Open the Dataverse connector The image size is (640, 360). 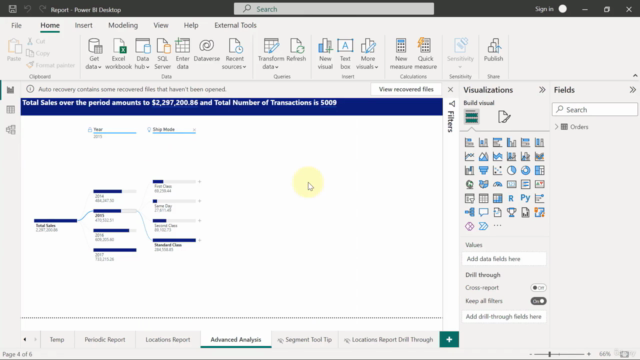point(207,50)
